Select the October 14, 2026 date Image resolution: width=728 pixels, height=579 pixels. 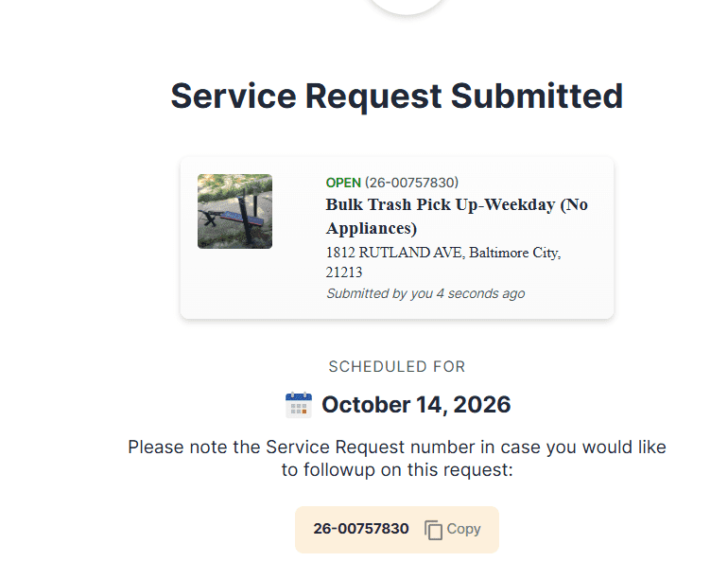[x=416, y=405]
